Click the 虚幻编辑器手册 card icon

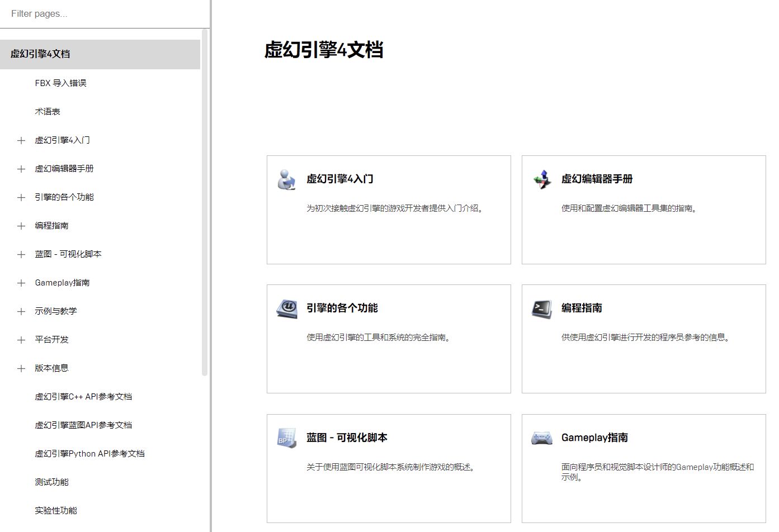tap(541, 179)
